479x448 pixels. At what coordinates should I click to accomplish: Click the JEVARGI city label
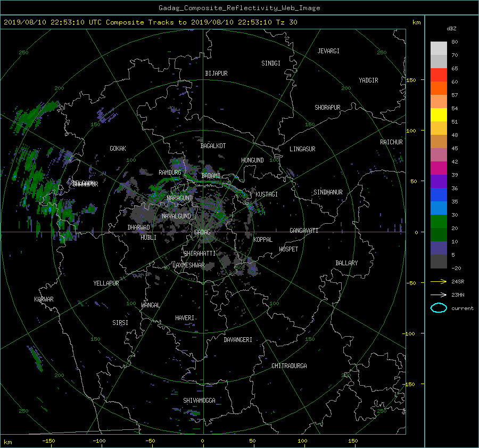pyautogui.click(x=328, y=51)
